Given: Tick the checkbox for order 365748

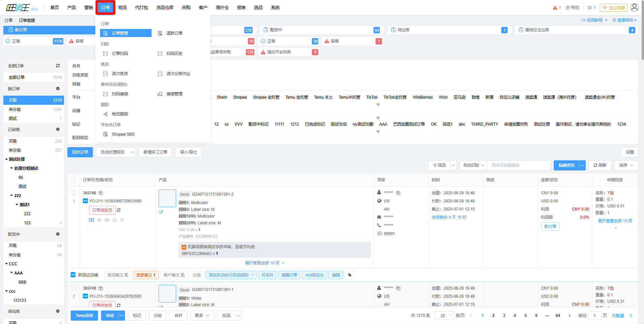Looking at the screenshot, I should click(73, 193).
